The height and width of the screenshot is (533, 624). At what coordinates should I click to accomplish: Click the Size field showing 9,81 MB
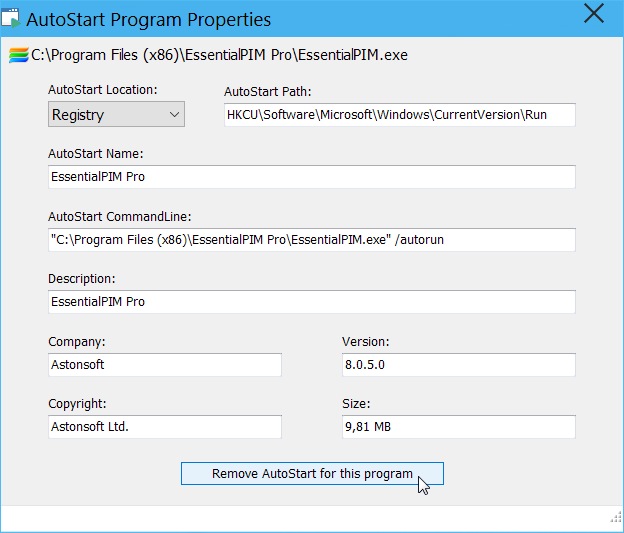tap(458, 427)
